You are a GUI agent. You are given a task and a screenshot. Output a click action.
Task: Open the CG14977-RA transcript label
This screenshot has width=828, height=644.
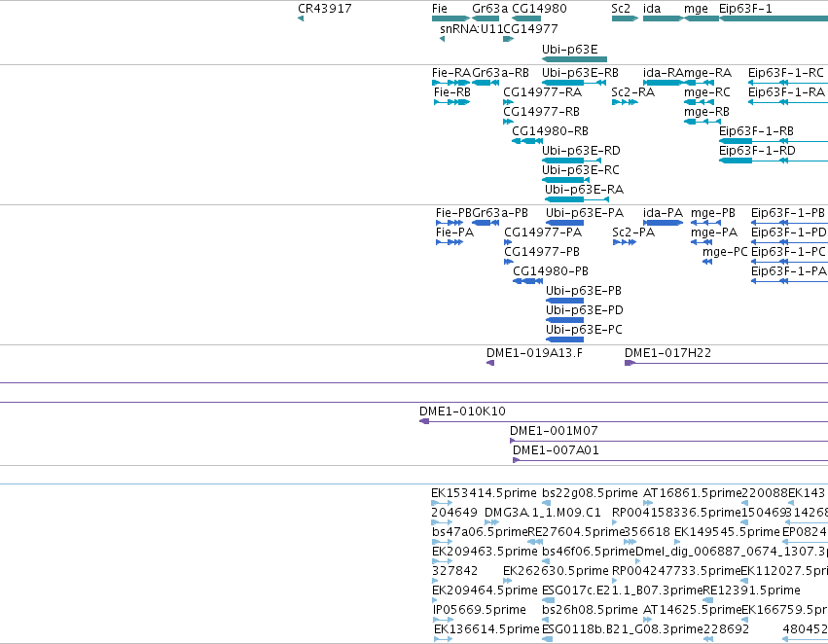click(542, 92)
